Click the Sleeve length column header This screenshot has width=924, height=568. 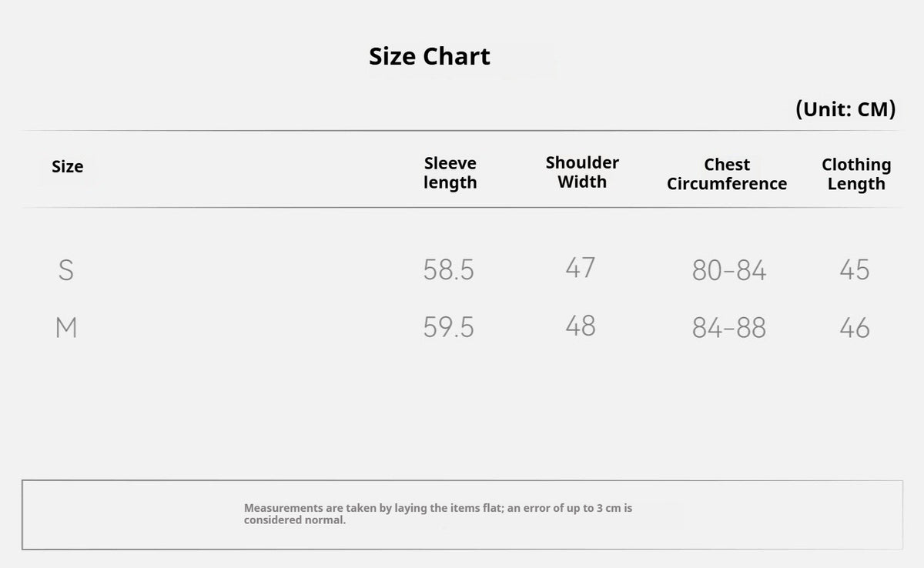point(450,173)
